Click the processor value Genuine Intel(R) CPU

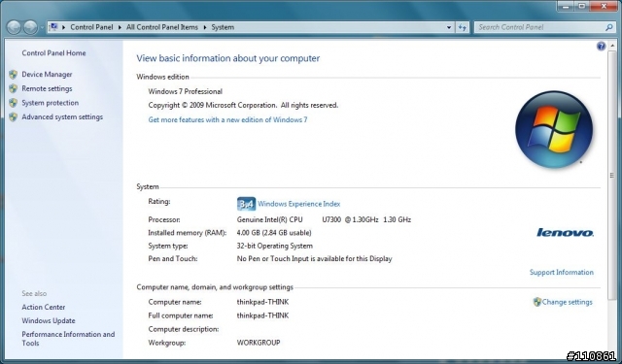270,219
